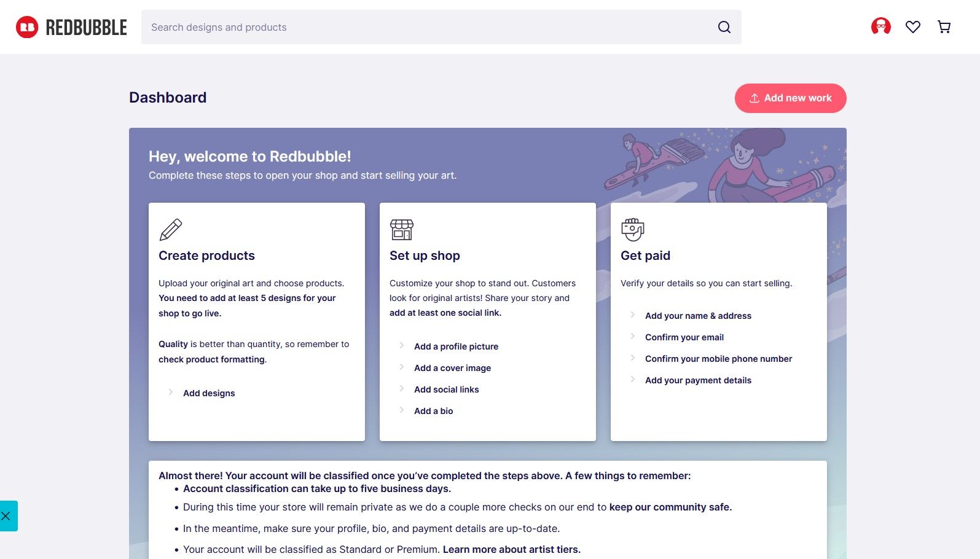Open favorites via the heart icon
This screenshot has width=980, height=559.
point(912,27)
